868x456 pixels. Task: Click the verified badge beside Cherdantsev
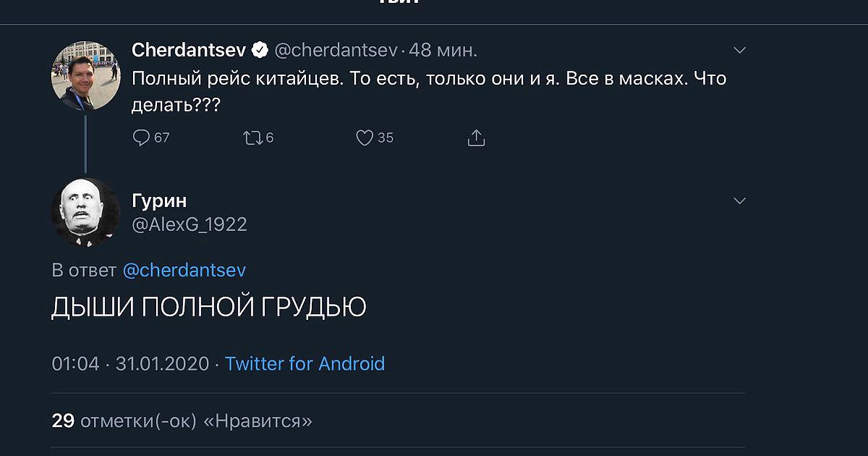pyautogui.click(x=260, y=50)
